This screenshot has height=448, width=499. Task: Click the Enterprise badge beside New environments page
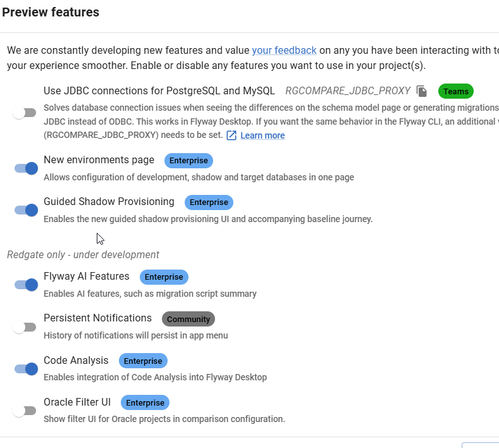188,161
